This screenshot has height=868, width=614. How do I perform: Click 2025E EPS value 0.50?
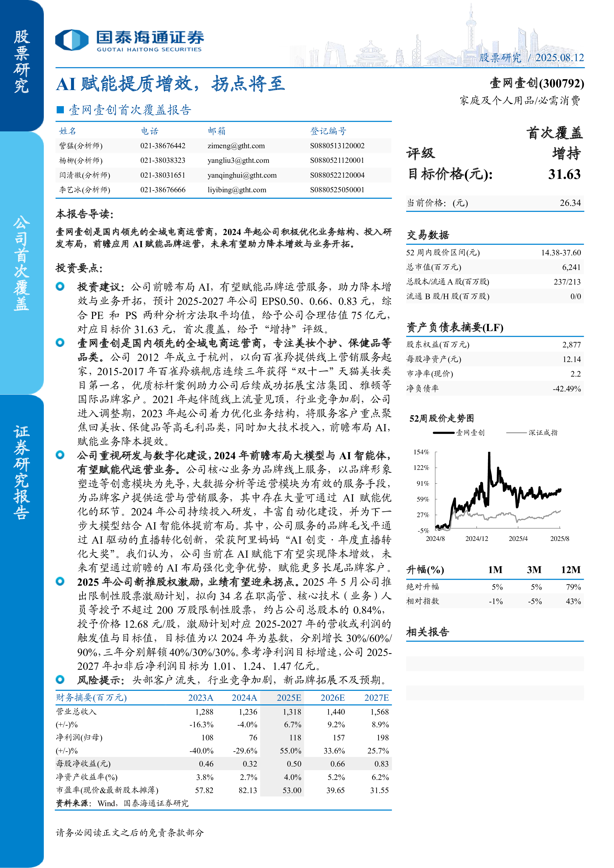pos(294,764)
